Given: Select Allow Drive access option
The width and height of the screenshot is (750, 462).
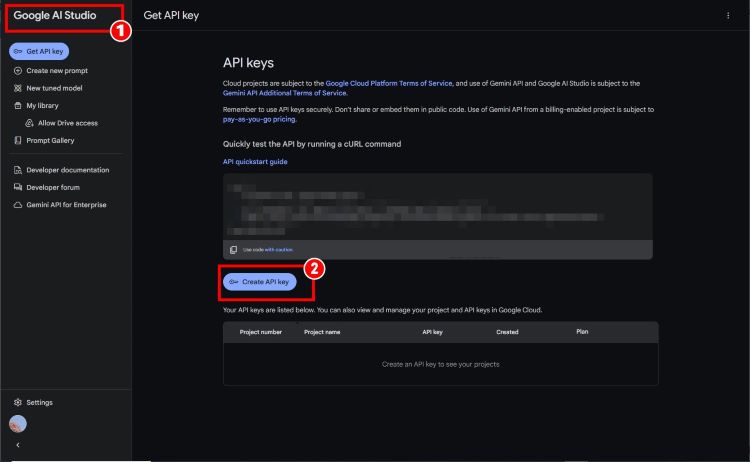Looking at the screenshot, I should point(68,123).
